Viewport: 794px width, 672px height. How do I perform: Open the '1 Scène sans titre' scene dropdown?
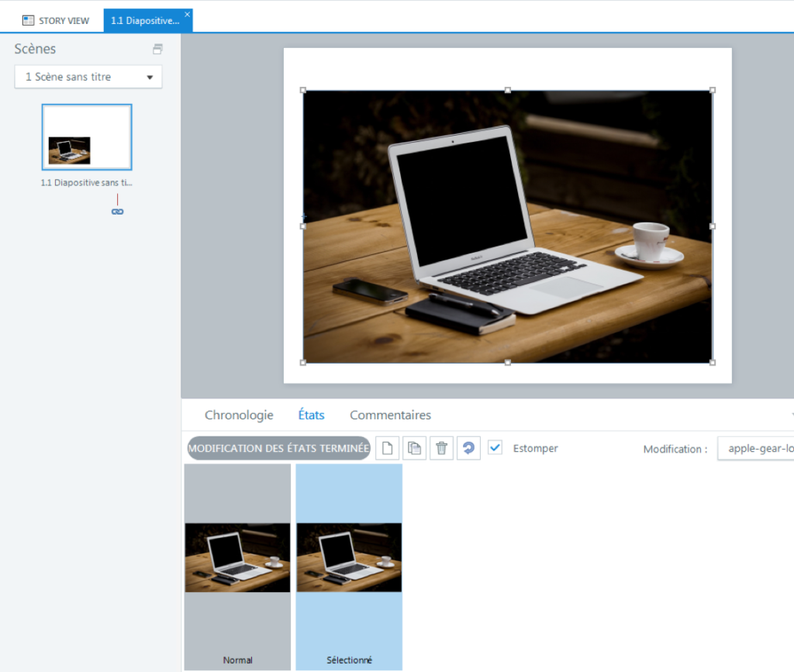pos(88,77)
